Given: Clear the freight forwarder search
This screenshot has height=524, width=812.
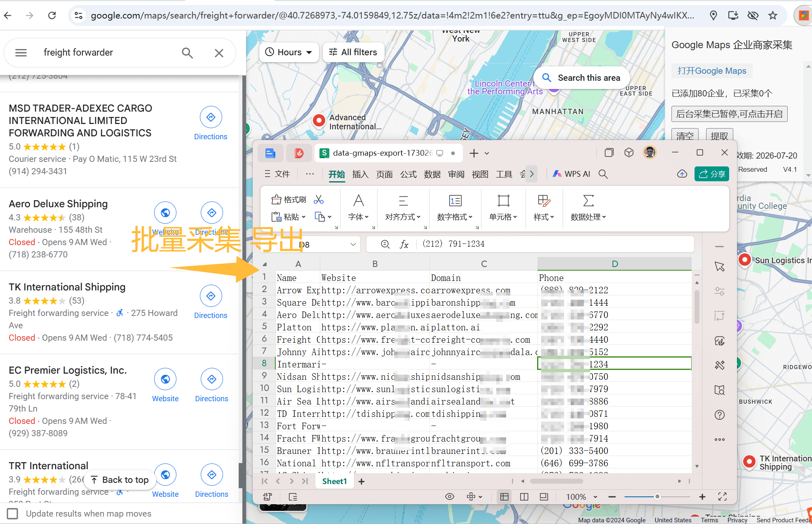Looking at the screenshot, I should point(219,53).
